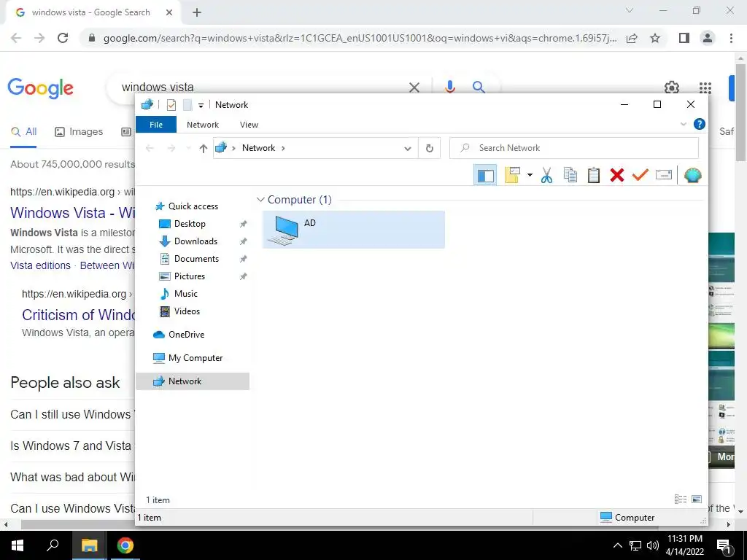
Task: Select Network in the navigation pane
Action: (193, 381)
